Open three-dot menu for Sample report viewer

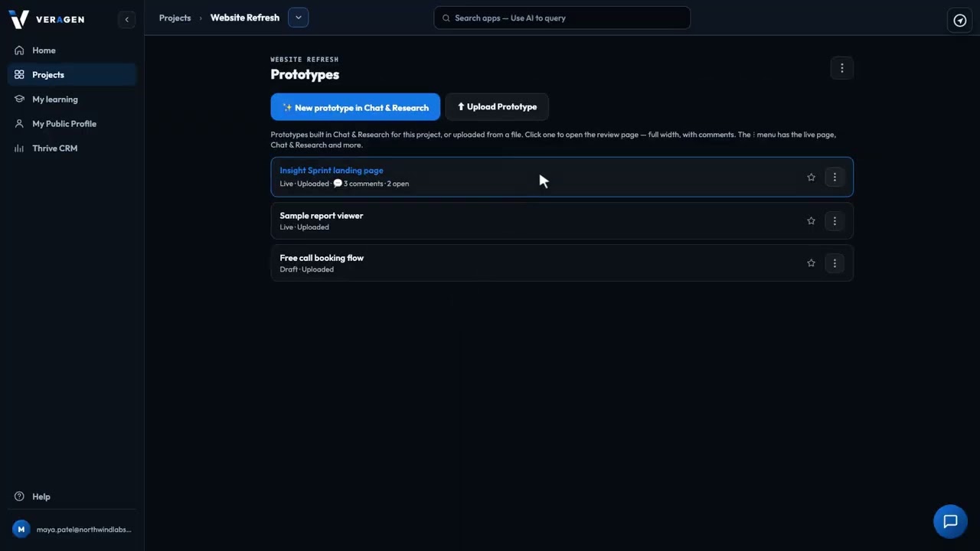coord(835,220)
